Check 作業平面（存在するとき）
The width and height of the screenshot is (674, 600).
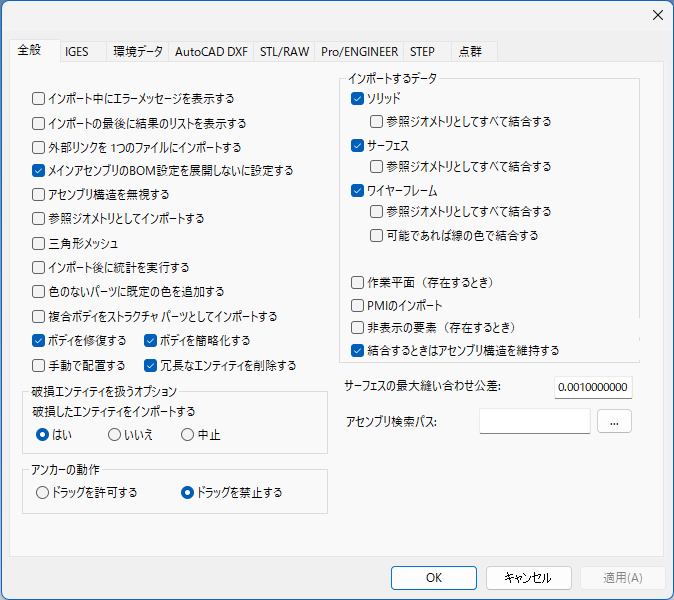[x=357, y=282]
